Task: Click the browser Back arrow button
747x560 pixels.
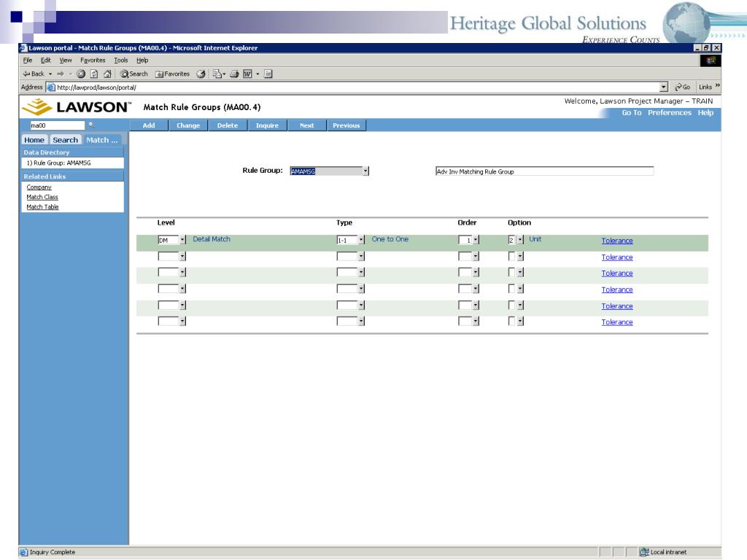Action: click(x=34, y=74)
